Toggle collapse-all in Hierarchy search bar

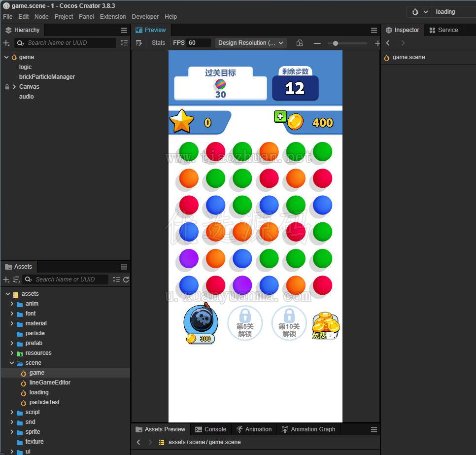pyautogui.click(x=124, y=43)
